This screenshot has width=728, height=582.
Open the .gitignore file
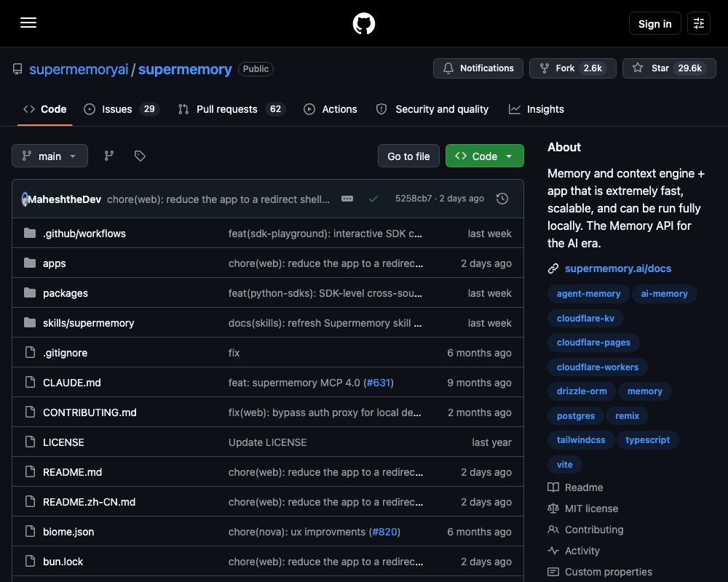coord(65,353)
